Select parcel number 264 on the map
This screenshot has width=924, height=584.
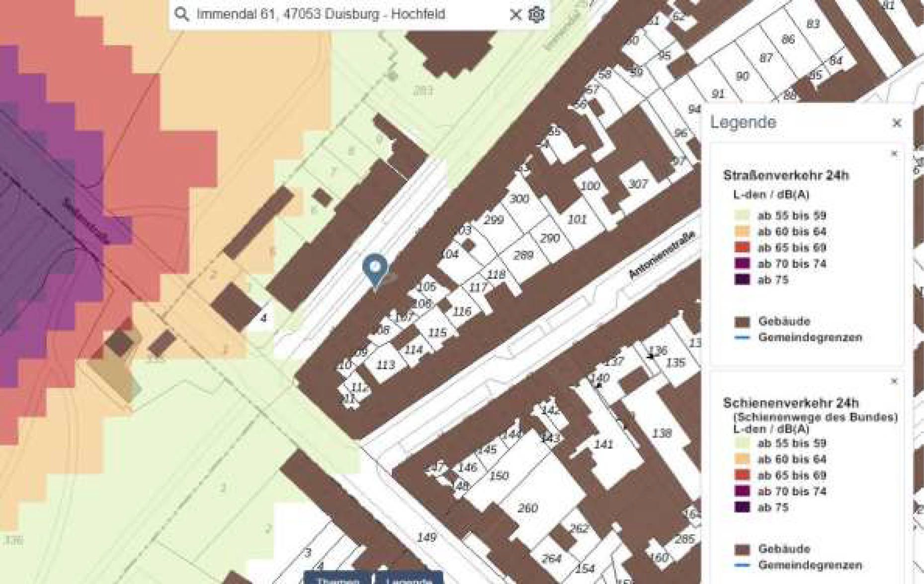point(551,559)
